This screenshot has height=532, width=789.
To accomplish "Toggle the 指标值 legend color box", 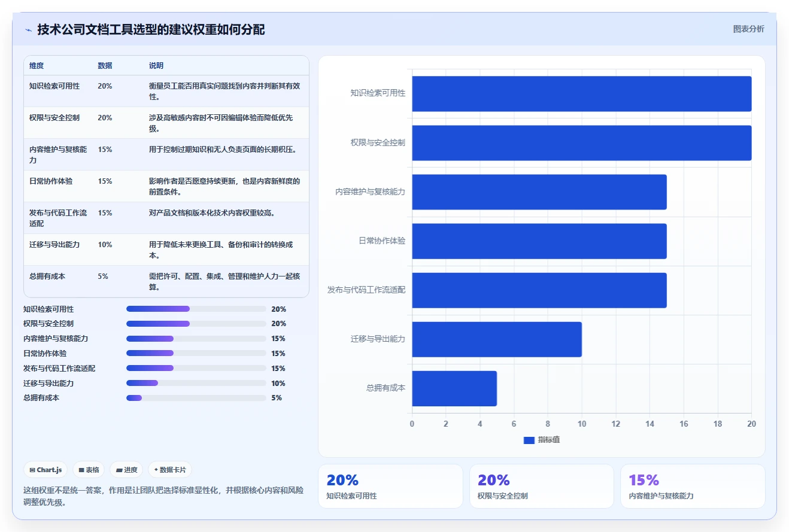I will click(529, 440).
